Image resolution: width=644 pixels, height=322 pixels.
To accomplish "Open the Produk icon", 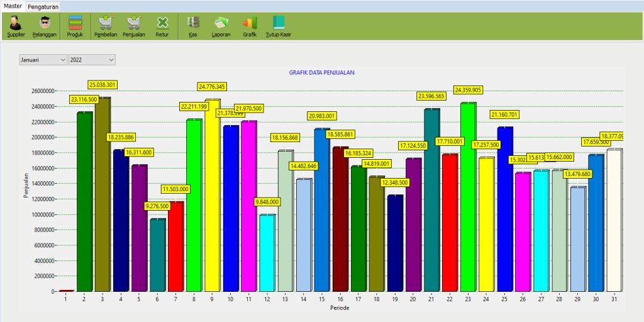I will pyautogui.click(x=75, y=26).
